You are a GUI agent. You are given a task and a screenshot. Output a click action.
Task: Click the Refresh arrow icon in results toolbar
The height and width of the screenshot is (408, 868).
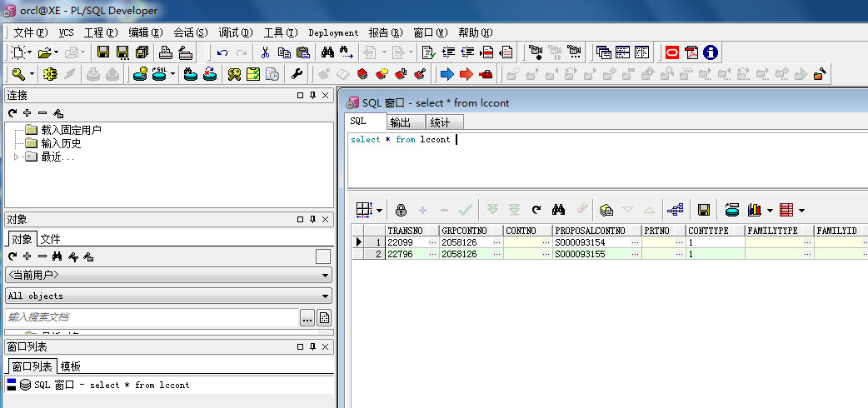(x=536, y=210)
